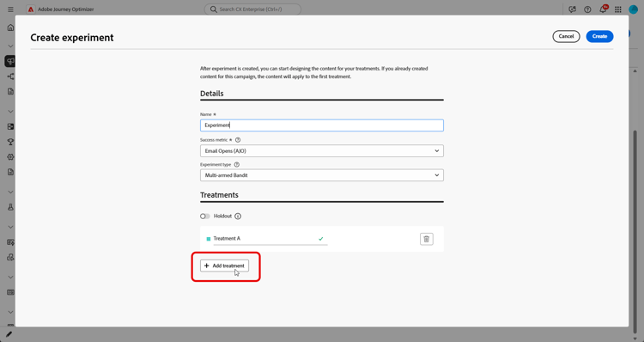The image size is (644, 342).
Task: Show Experiment type help tooltip
Action: [237, 164]
